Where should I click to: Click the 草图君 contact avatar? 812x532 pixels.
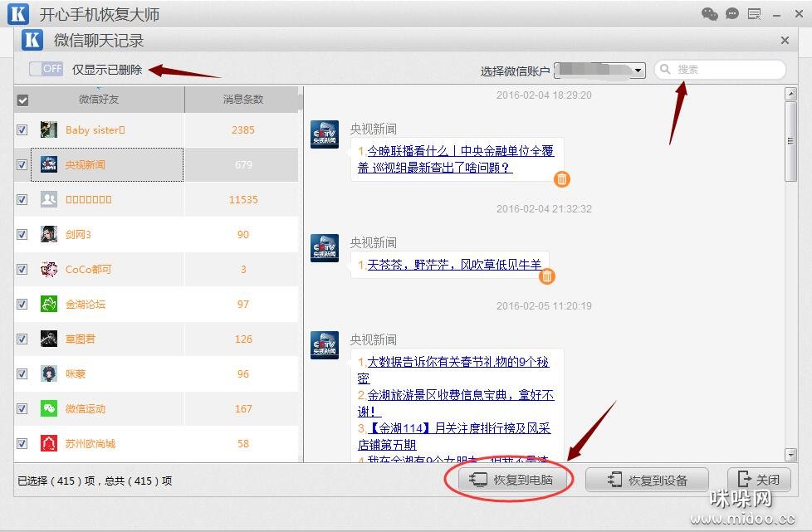[49, 339]
